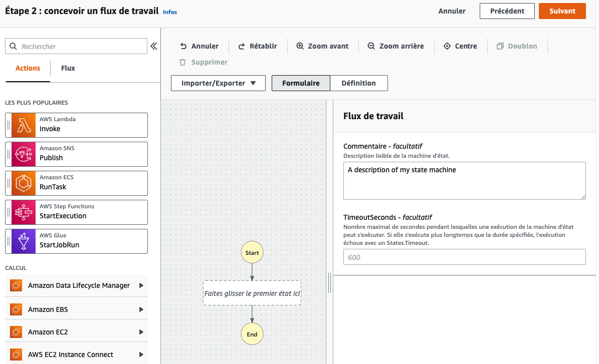Image resolution: width=599 pixels, height=364 pixels.
Task: Click the redo arrow icon
Action: pos(242,46)
